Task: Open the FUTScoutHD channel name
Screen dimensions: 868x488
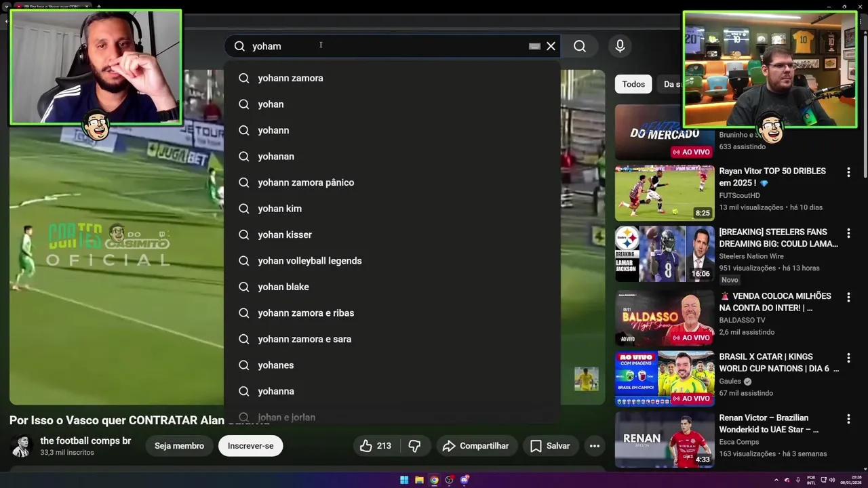Action: [x=739, y=195]
